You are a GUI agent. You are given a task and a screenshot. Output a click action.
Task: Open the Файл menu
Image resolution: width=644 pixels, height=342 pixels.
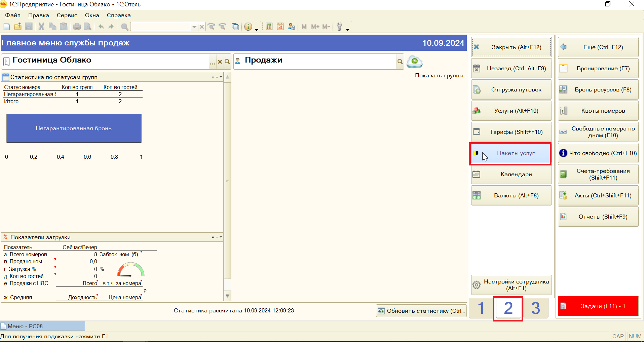[13, 15]
